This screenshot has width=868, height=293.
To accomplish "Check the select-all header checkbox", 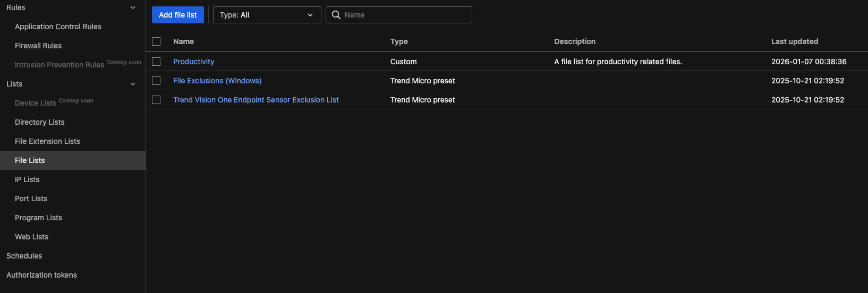I will (156, 41).
